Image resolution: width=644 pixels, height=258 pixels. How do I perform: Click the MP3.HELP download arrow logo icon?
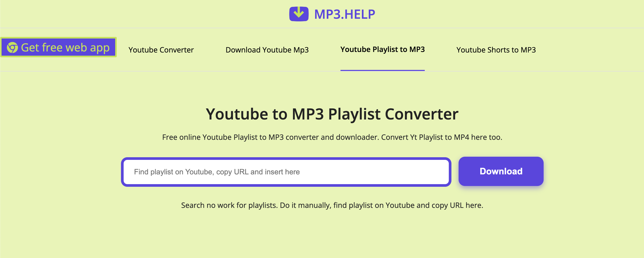[299, 14]
